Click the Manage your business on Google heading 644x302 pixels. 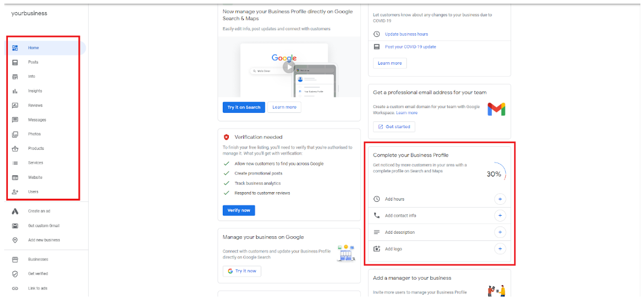pyautogui.click(x=263, y=237)
